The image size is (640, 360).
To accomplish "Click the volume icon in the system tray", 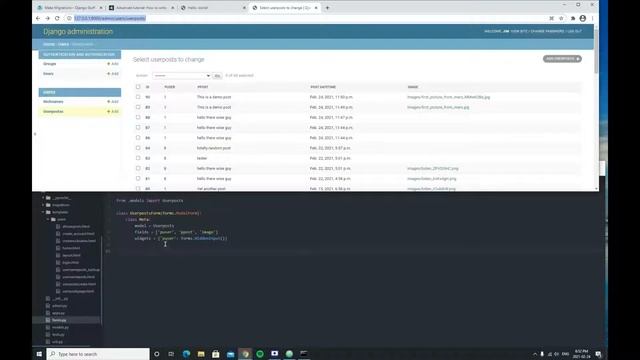I will (557, 354).
